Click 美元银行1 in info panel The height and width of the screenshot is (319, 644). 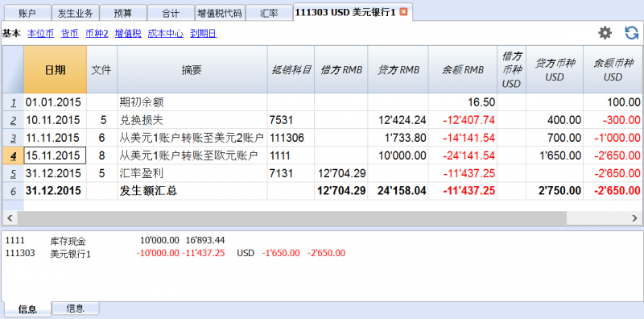coord(70,254)
